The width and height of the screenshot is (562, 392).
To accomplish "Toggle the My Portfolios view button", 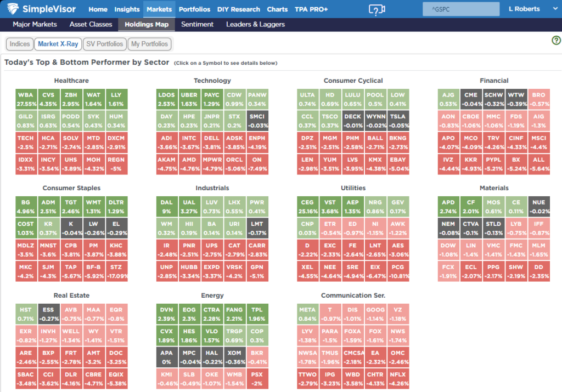I will coord(150,44).
